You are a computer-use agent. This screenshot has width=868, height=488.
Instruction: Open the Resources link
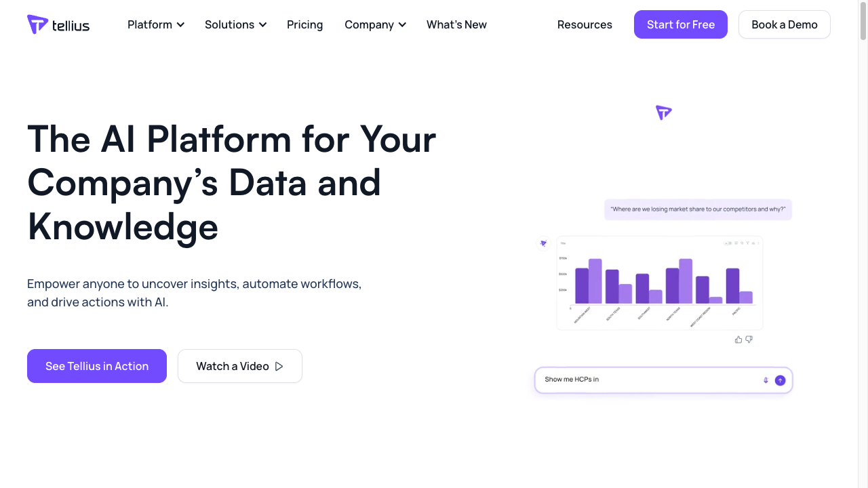[585, 24]
